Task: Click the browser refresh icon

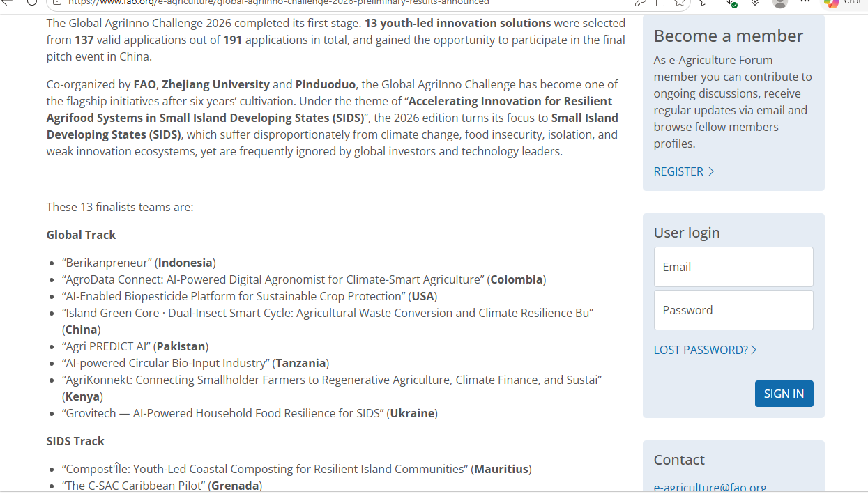Action: pyautogui.click(x=31, y=2)
